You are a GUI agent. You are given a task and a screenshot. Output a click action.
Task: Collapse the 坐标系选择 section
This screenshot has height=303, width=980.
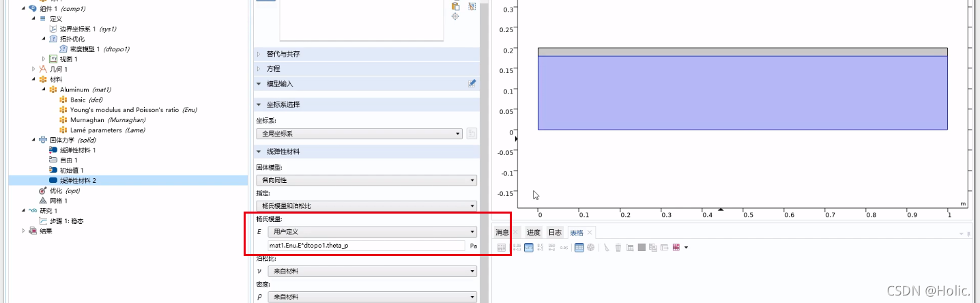(259, 104)
